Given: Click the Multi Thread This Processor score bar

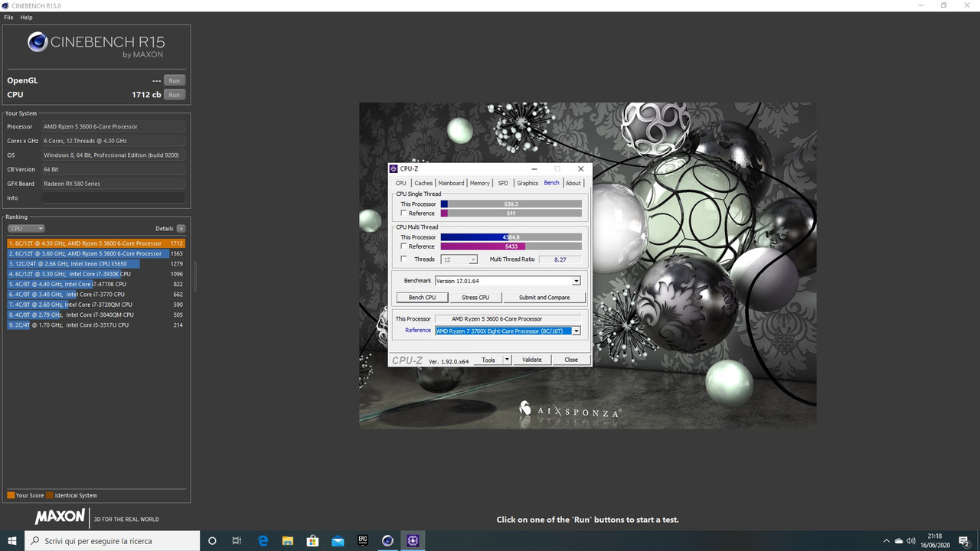Looking at the screenshot, I should click(511, 237).
